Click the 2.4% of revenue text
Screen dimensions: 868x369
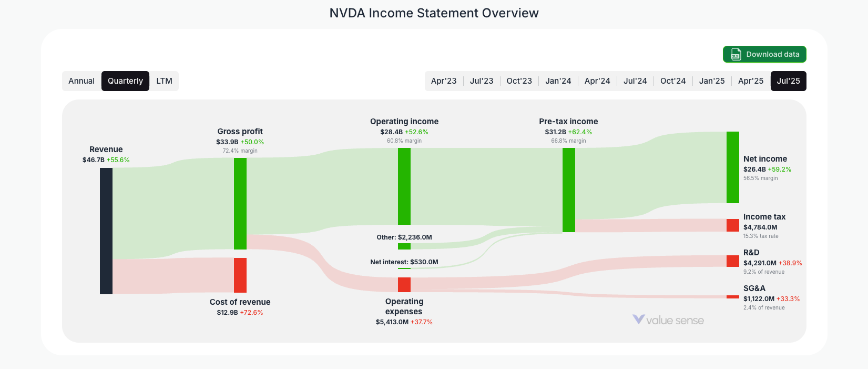[x=764, y=308]
